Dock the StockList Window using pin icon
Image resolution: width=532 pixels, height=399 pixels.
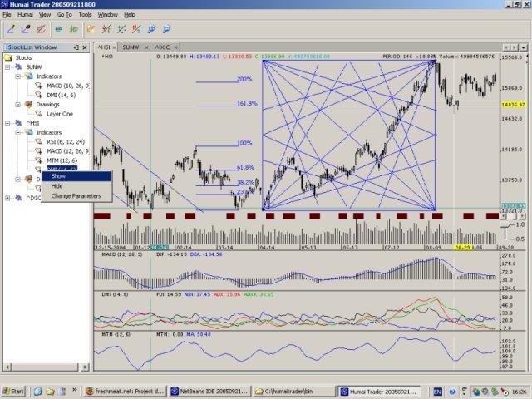pos(76,47)
